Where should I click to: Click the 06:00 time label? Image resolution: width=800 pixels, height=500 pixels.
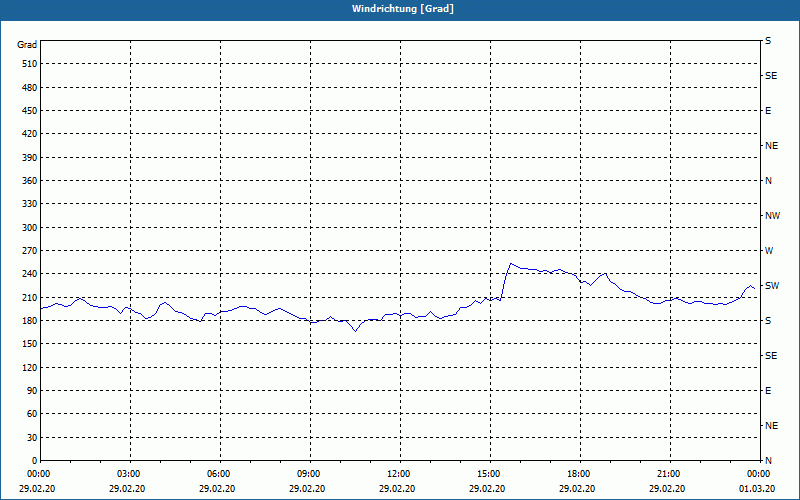pos(219,474)
